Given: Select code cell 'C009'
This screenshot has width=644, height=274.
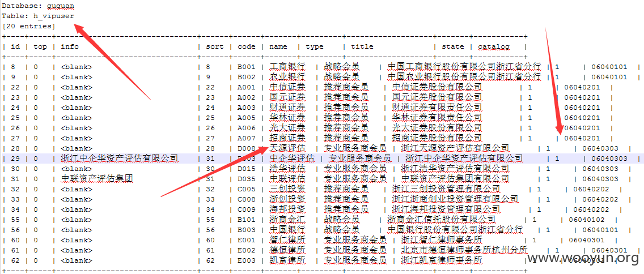Looking at the screenshot, I should coord(247,209).
